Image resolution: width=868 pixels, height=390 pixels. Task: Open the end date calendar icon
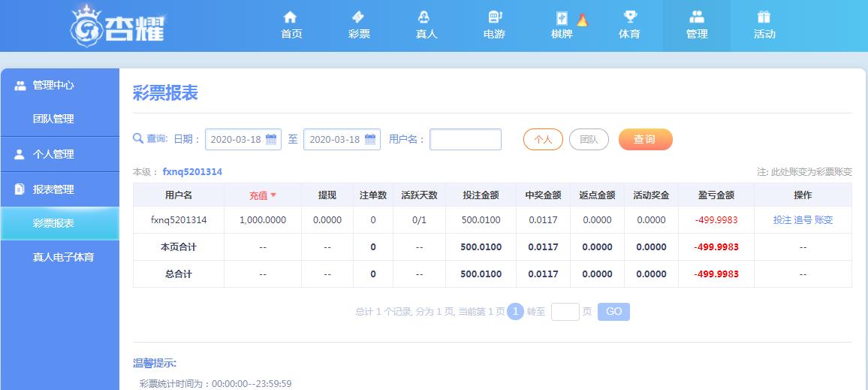(369, 139)
